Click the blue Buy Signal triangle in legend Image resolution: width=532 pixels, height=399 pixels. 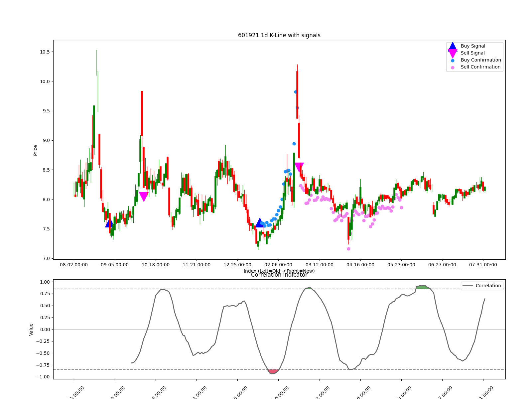(x=453, y=46)
